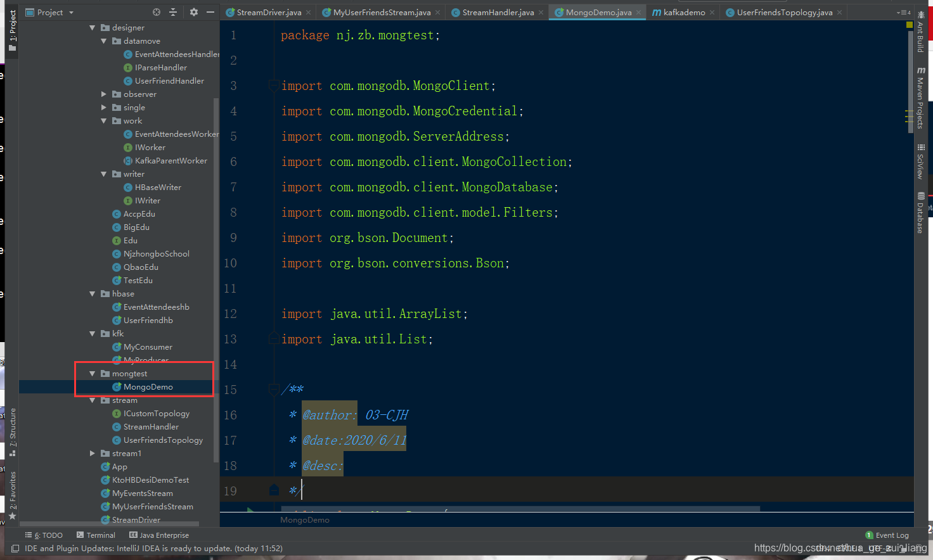Open Project panel settings gear
This screenshot has height=560, width=933.
click(x=194, y=12)
